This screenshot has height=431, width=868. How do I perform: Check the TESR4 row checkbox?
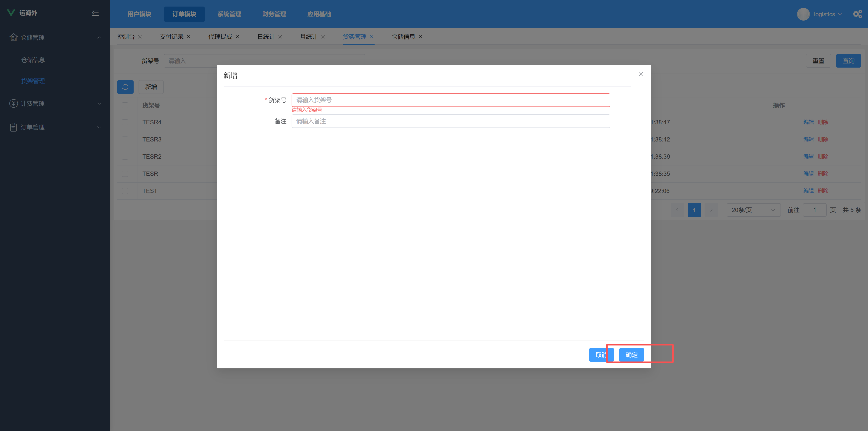click(x=125, y=122)
